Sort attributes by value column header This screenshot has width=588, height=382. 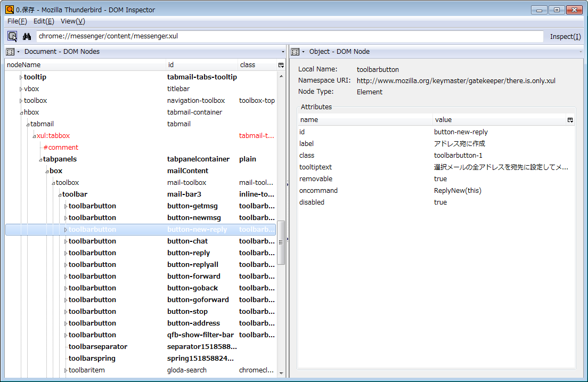click(500, 120)
